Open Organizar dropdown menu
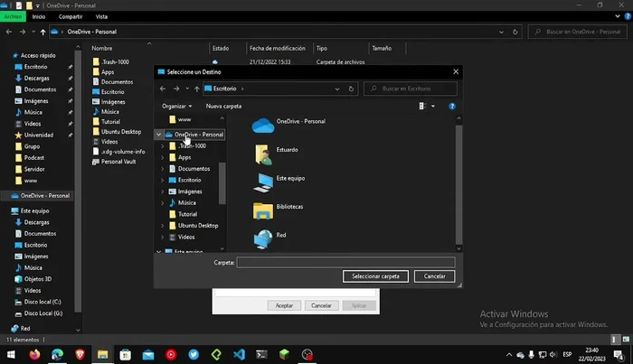This screenshot has width=633, height=364. point(177,106)
